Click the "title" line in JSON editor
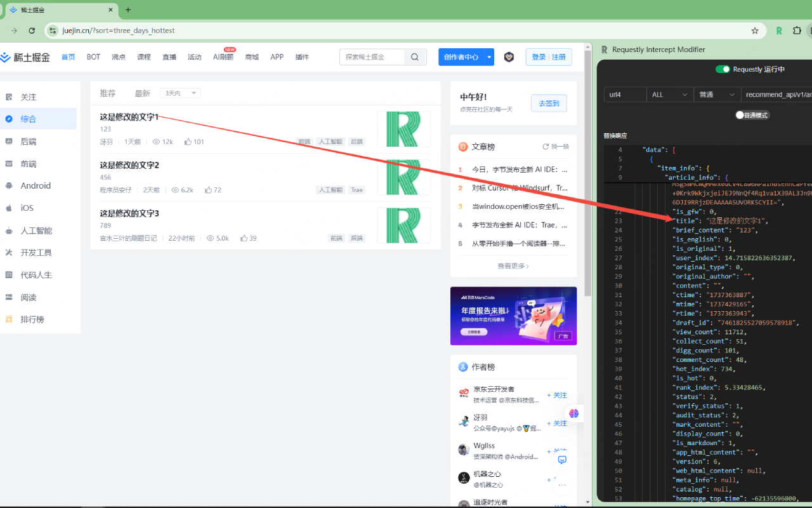Image resolution: width=812 pixels, height=508 pixels. (x=719, y=221)
